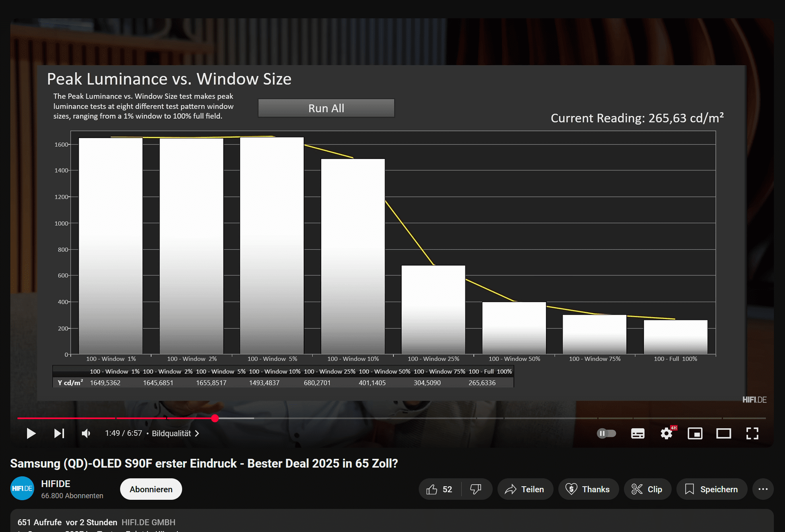Click the red progress bar scrubber
The width and height of the screenshot is (785, 532).
215,418
